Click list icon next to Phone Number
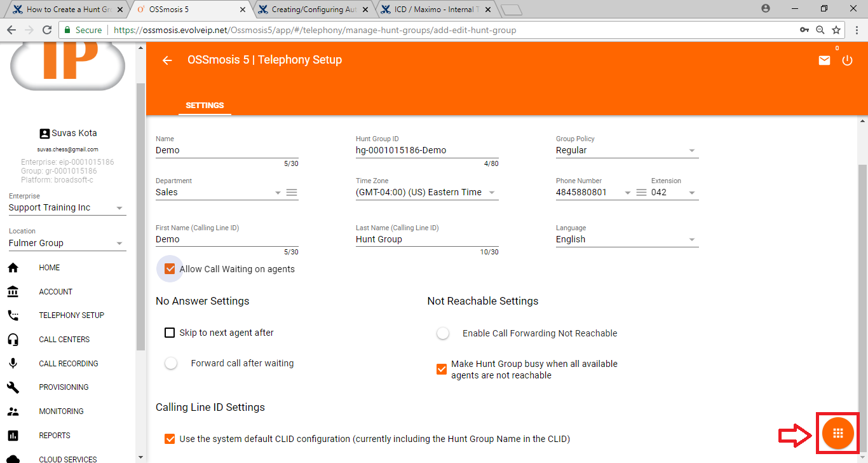Screen dimensions: 868x463 click(x=641, y=193)
